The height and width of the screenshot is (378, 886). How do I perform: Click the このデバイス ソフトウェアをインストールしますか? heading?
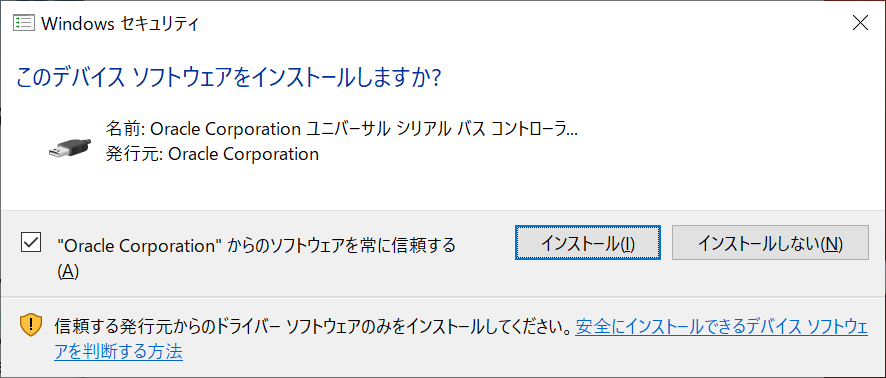[x=229, y=77]
